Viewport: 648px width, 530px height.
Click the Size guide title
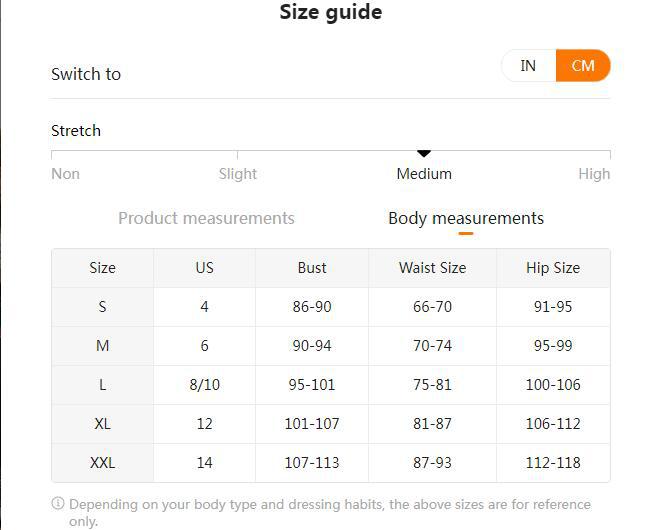[x=330, y=13]
